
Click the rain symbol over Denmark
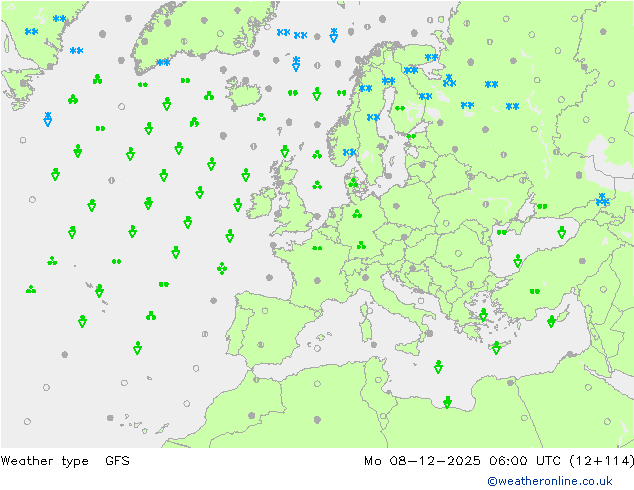[x=353, y=183]
